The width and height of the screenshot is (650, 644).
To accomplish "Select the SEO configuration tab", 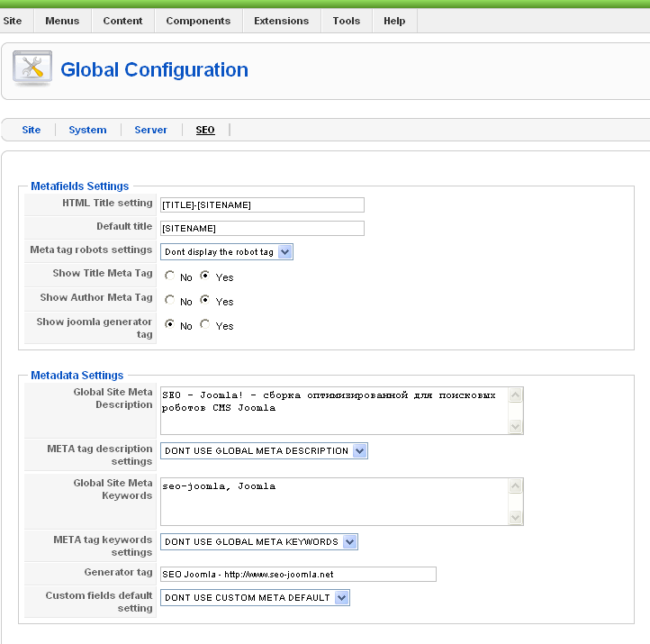I will 205,130.
